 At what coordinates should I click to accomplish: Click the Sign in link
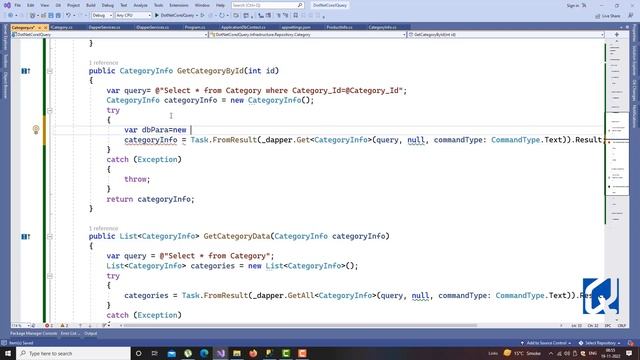point(573,6)
